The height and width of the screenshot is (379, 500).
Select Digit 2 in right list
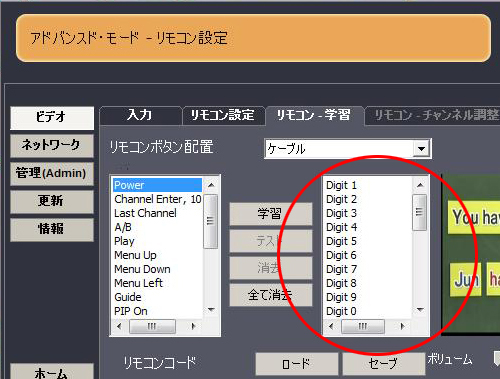click(x=368, y=199)
